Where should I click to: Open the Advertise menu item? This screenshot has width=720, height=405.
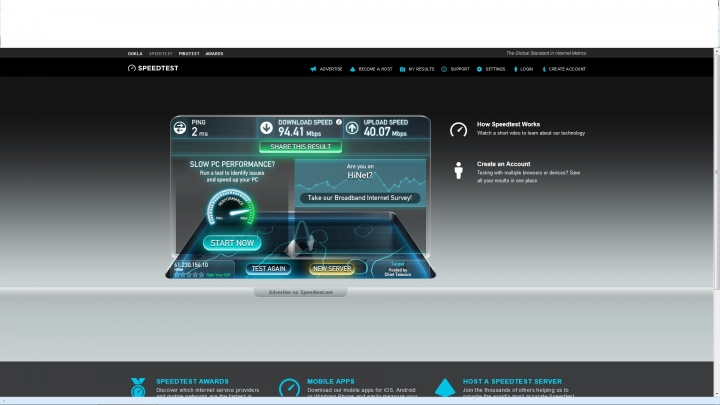coord(331,69)
